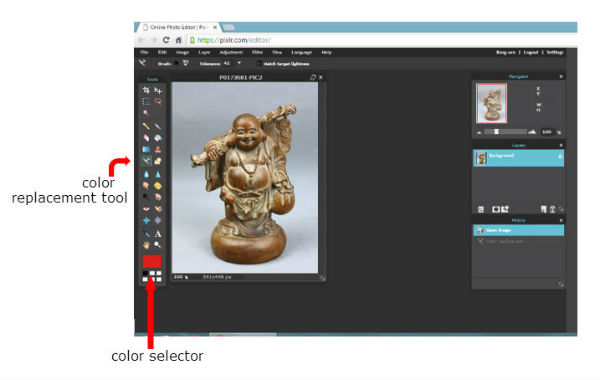600x380 pixels.
Task: Select the Move tool
Action: 158,90
